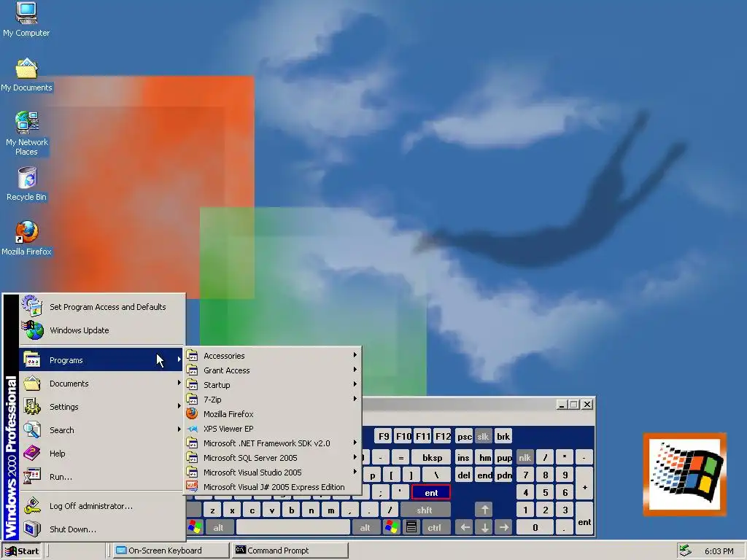Click the Log Off keys icon
Screen dimensions: 747x560
point(32,506)
